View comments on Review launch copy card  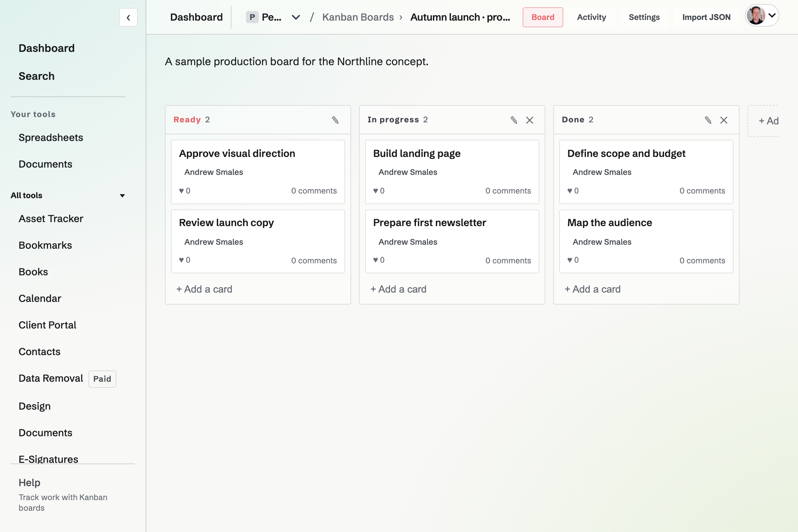[x=314, y=261]
